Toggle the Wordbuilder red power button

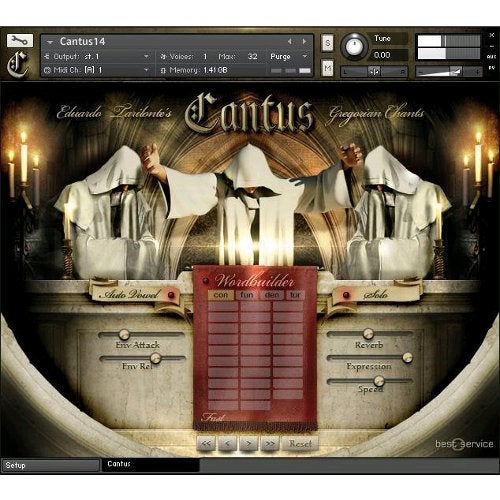coord(206,281)
